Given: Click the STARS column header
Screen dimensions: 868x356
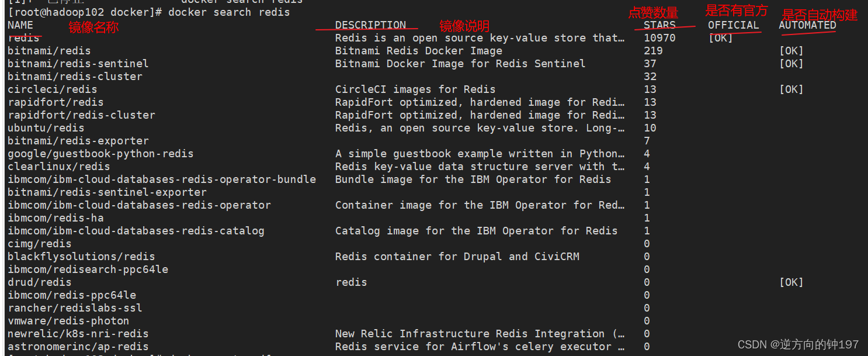Looking at the screenshot, I should [x=659, y=25].
